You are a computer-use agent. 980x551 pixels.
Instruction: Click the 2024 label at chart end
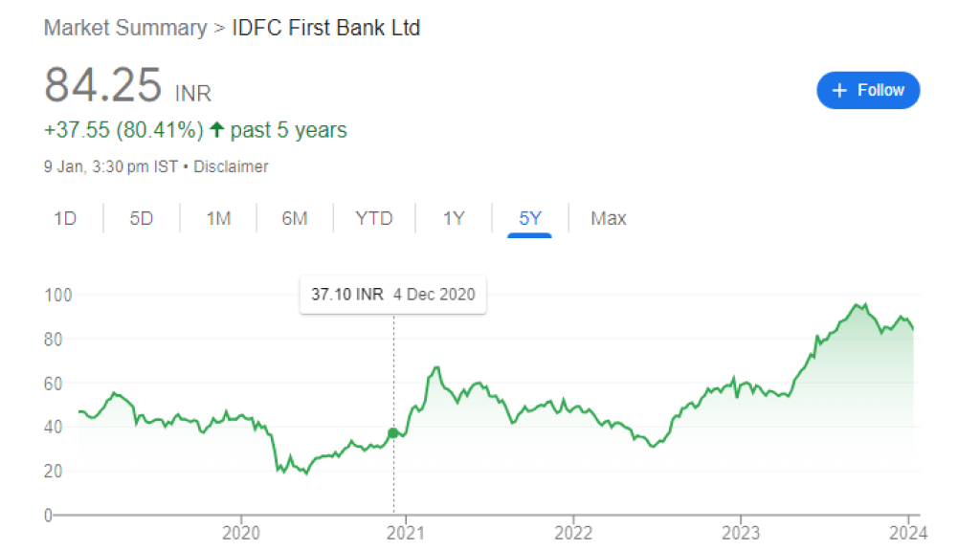(x=906, y=532)
